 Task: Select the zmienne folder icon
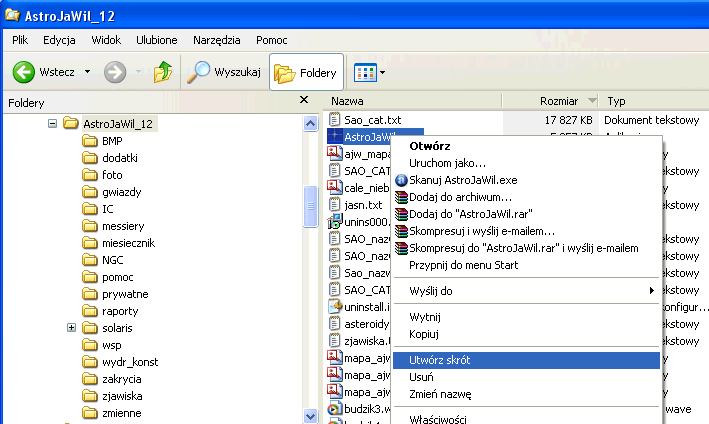(90, 413)
